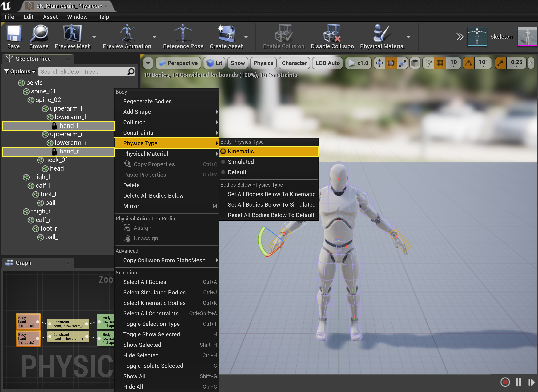Click Browse magnifier icon in toolbar

coord(39,34)
